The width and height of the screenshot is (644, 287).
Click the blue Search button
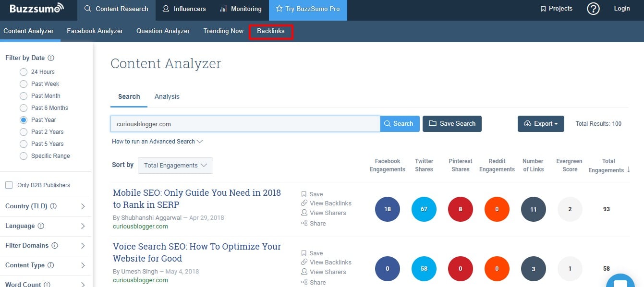coord(400,124)
